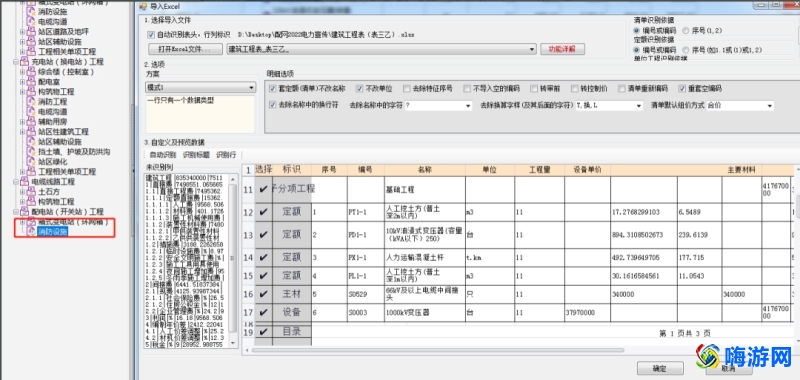800x380 pixels.
Task: Select the 辅助用房 tree node
Action: click(x=53, y=121)
